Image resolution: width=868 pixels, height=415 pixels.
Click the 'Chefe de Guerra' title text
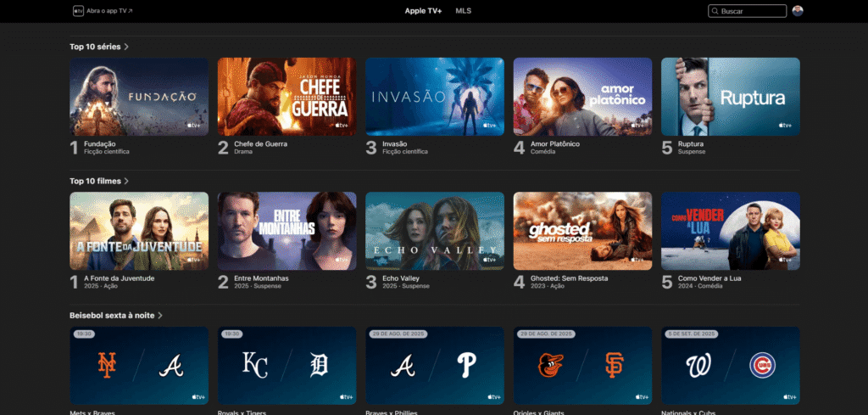(261, 144)
